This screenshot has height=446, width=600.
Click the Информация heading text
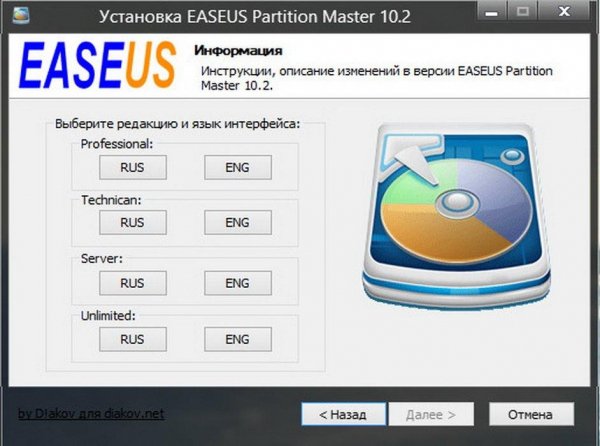[238, 50]
